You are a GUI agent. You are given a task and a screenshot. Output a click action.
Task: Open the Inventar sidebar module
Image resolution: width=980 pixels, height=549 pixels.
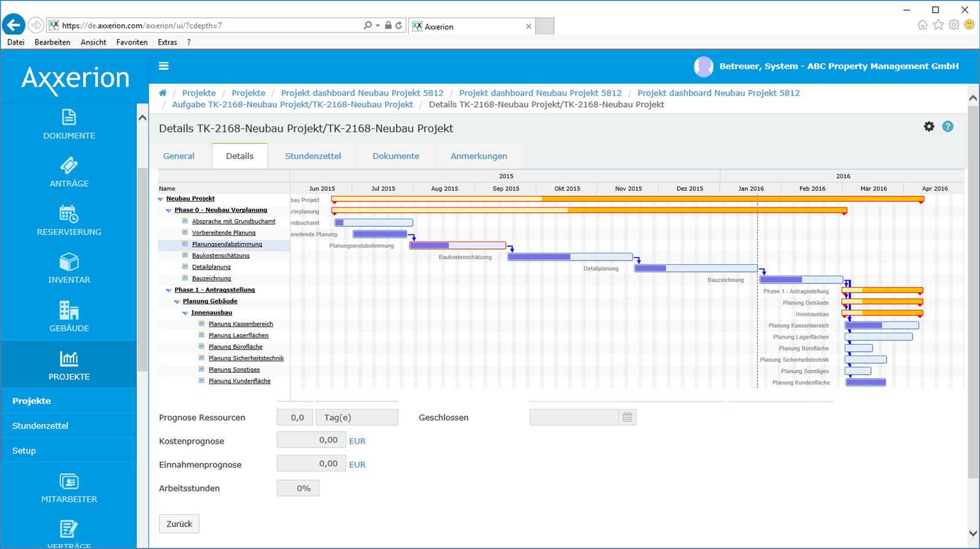pyautogui.click(x=69, y=269)
